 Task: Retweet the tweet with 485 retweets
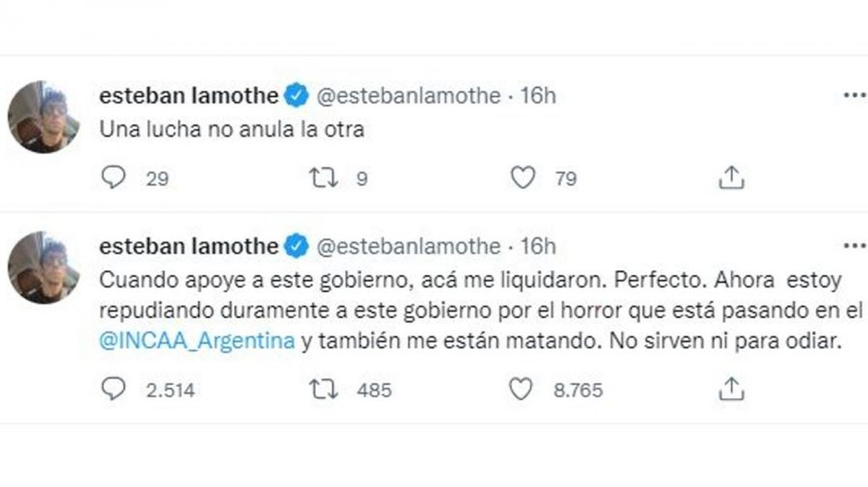click(323, 390)
